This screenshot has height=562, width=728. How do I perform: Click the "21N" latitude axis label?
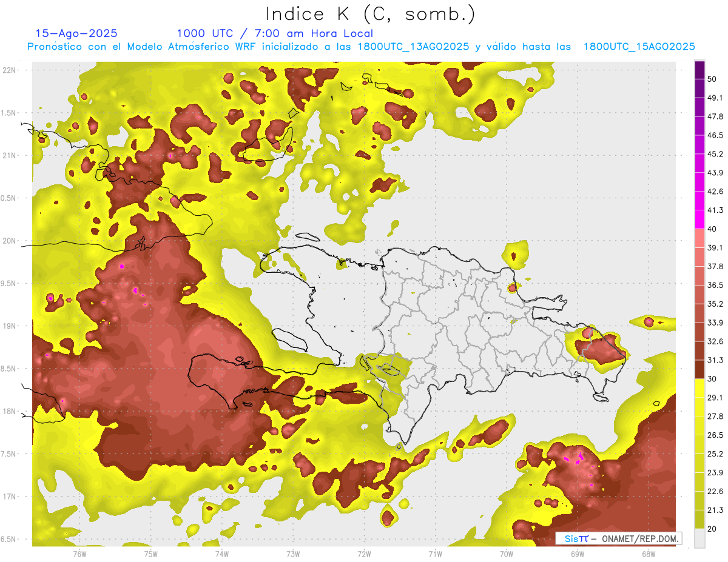(x=10, y=155)
